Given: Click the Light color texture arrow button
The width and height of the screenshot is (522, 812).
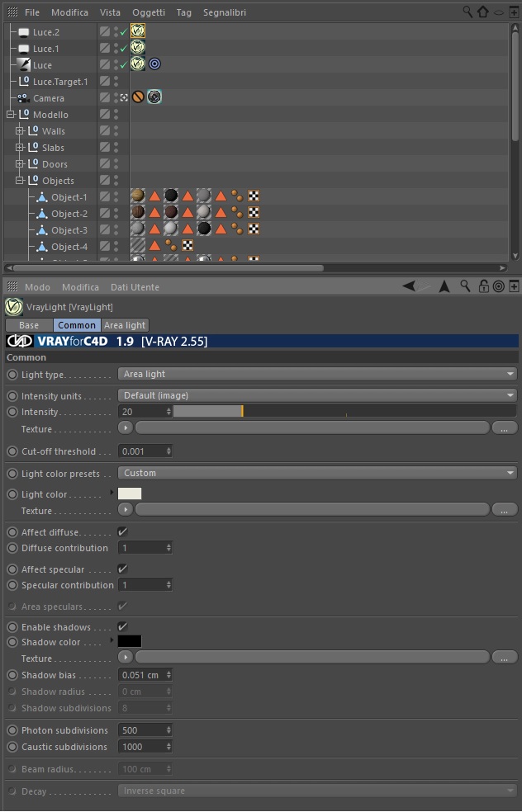Looking at the screenshot, I should coord(126,510).
